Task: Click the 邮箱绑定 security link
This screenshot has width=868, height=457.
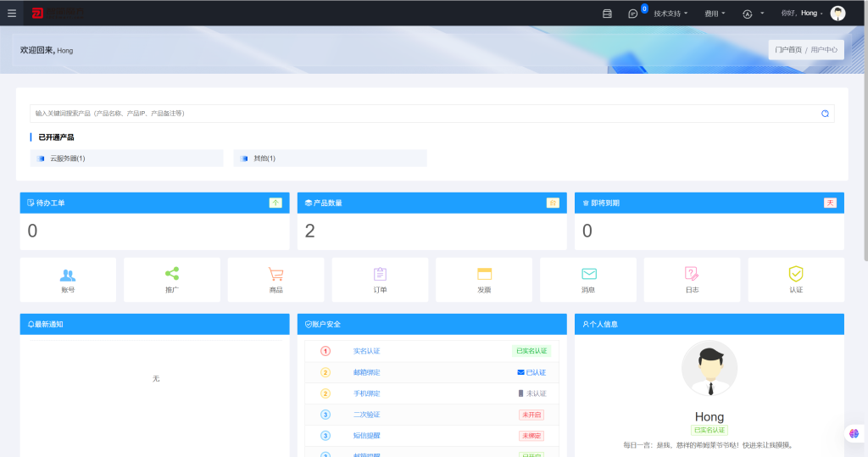Action: click(x=366, y=372)
